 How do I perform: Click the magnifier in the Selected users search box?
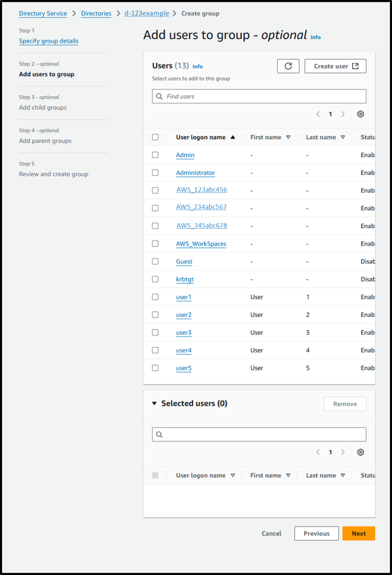pos(159,434)
